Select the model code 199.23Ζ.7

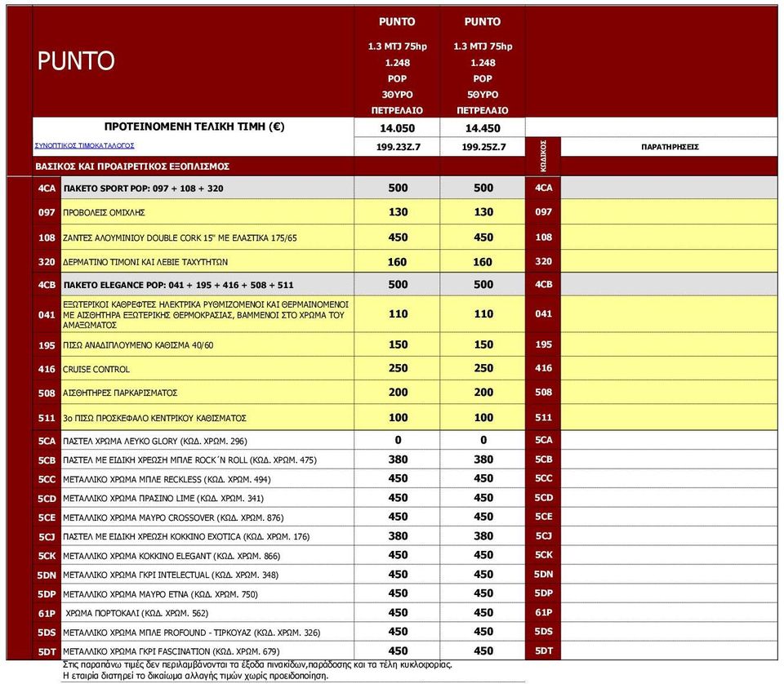398,147
